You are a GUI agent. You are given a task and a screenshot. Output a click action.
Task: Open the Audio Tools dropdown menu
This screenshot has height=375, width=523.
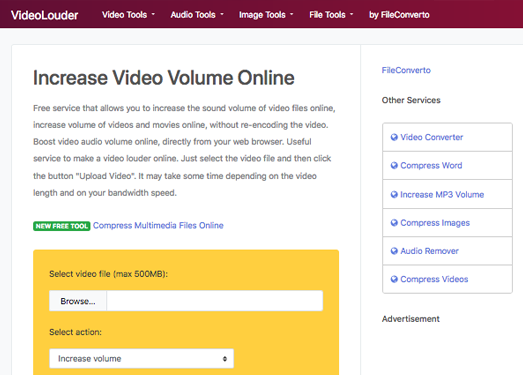pyautogui.click(x=197, y=15)
